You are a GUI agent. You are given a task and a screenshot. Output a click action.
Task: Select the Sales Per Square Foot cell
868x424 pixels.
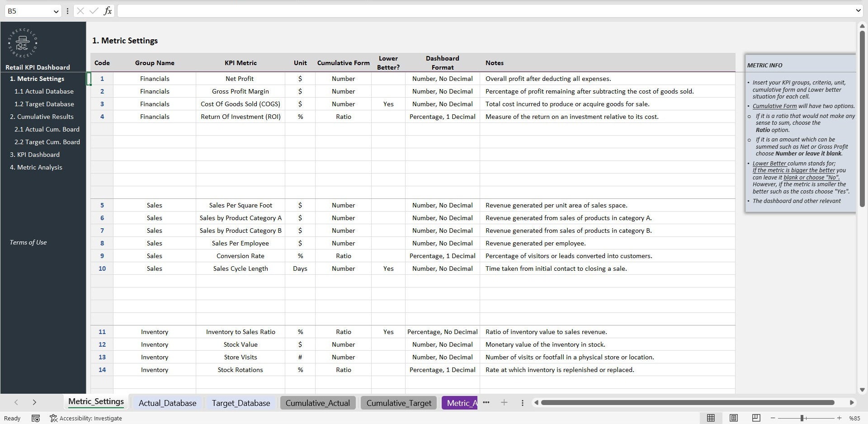240,205
